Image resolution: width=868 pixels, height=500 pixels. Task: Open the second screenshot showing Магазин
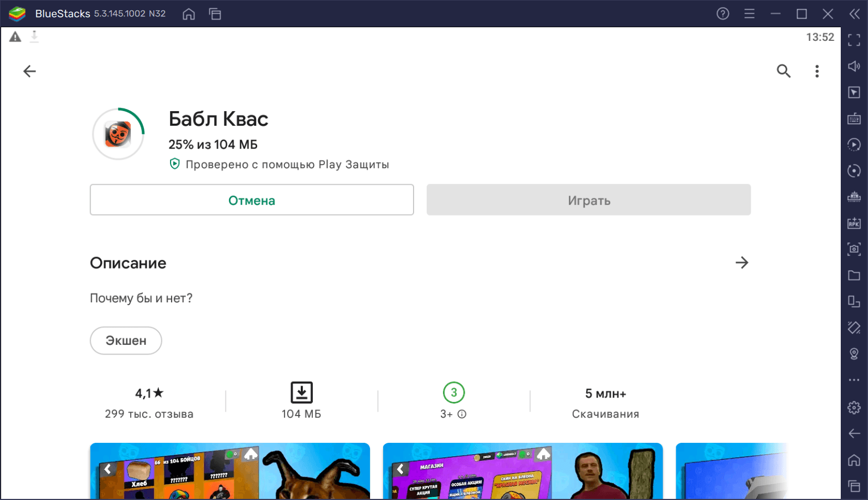523,471
